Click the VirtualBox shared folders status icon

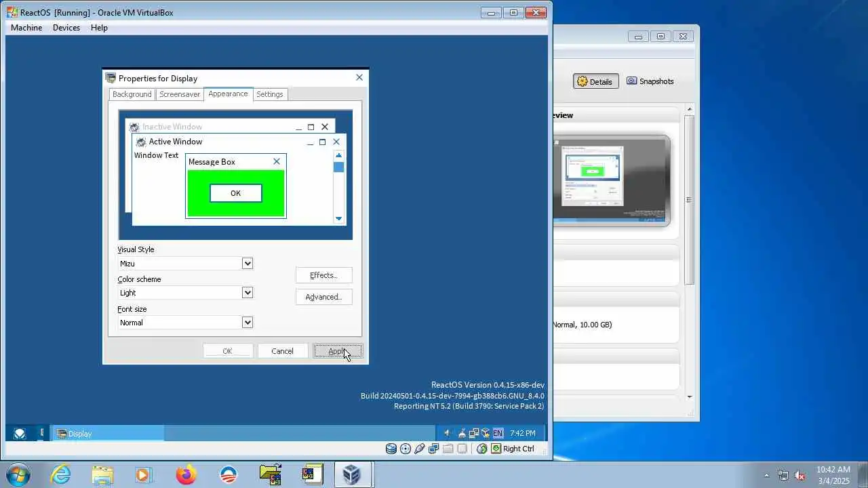pyautogui.click(x=448, y=449)
